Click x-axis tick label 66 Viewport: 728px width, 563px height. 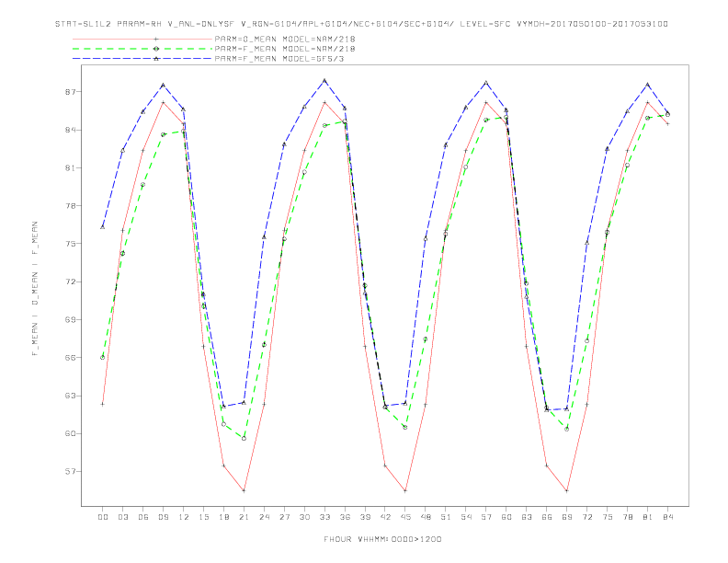[x=547, y=517]
